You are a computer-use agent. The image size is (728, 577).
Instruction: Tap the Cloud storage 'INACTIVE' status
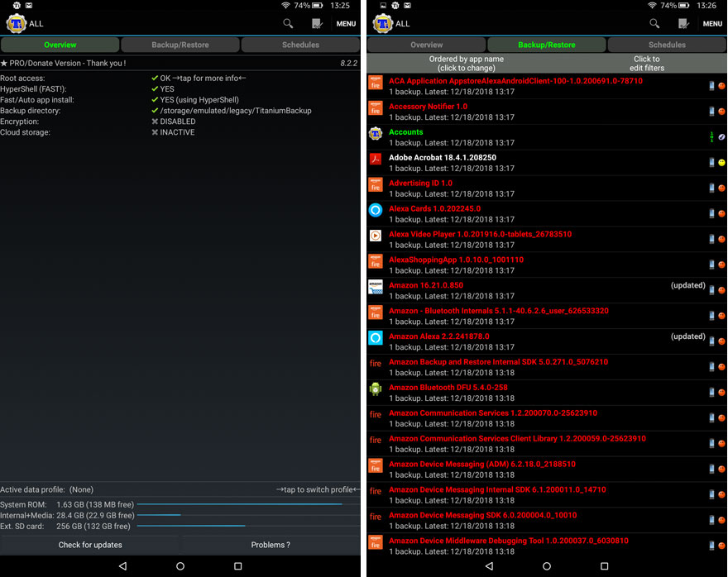click(173, 132)
